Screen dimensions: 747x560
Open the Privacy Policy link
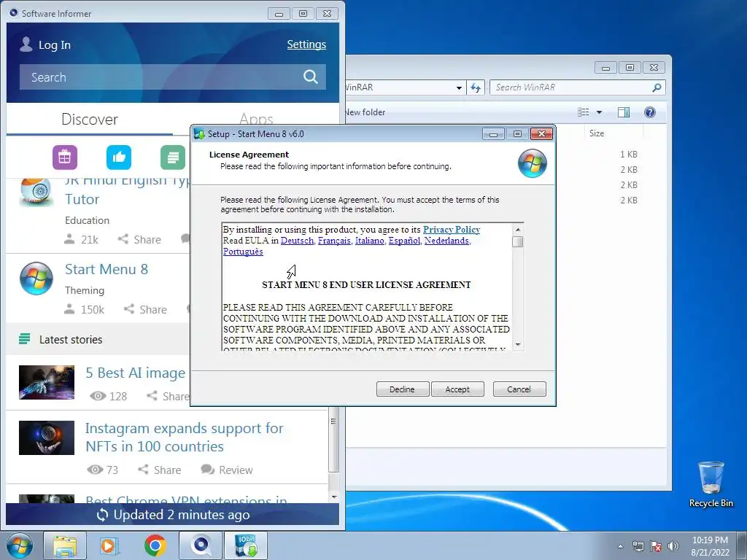click(451, 230)
